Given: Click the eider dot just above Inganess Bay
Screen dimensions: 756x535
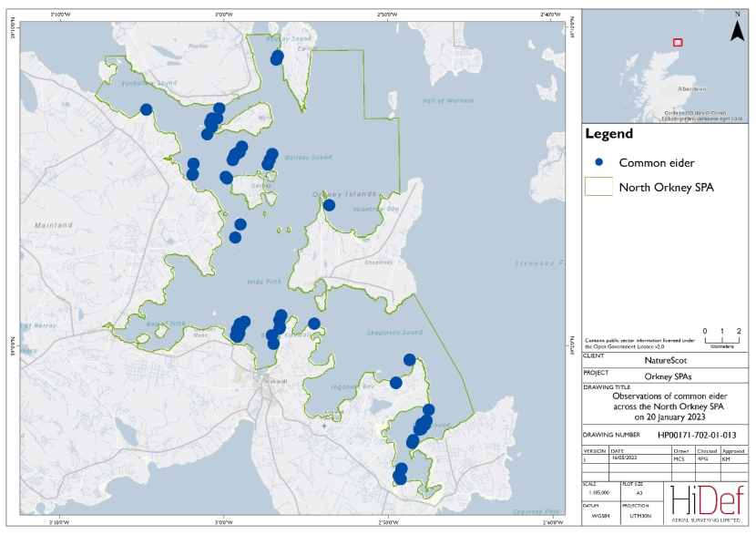Looking at the screenshot, I should click(x=396, y=383).
